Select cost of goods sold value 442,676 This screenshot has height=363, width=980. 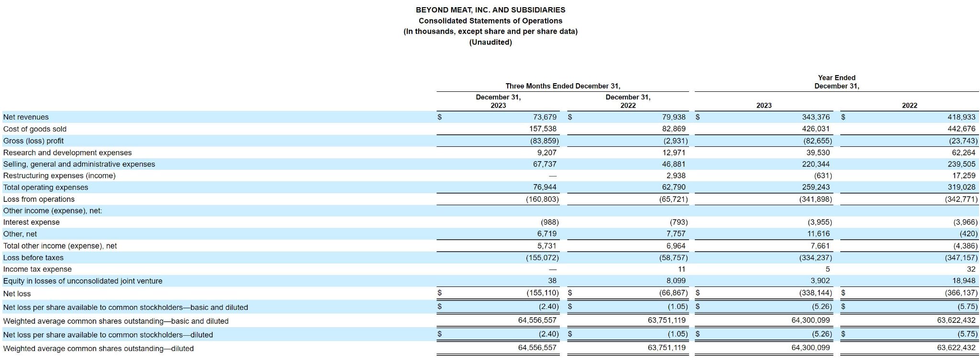pyautogui.click(x=961, y=129)
